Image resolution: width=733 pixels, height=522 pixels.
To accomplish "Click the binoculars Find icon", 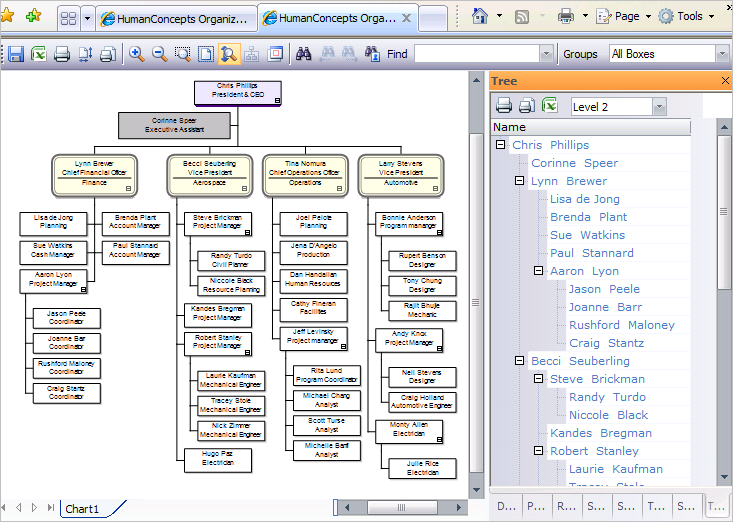I will tap(303, 54).
